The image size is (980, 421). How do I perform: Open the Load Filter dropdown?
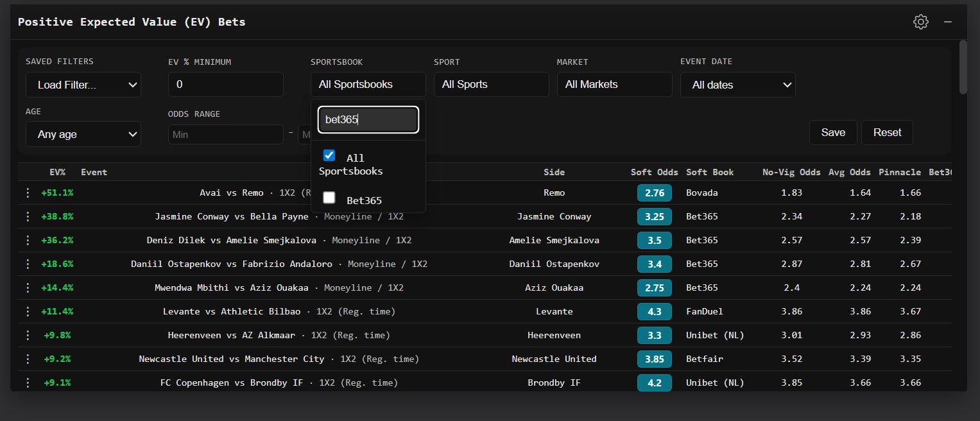tap(83, 84)
